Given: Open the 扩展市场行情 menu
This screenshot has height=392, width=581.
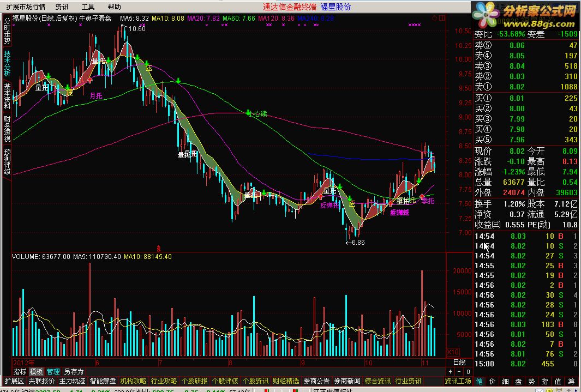Looking at the screenshot, I should [x=26, y=7].
